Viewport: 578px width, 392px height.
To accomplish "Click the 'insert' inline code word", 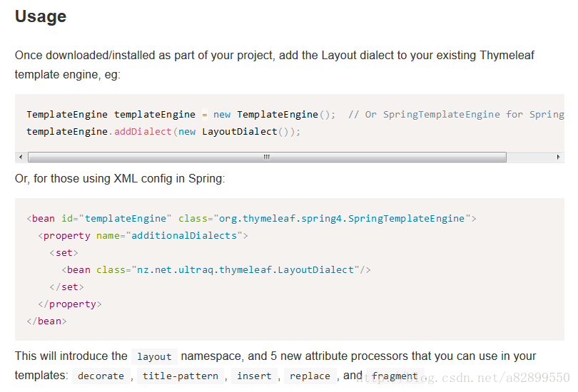I will pyautogui.click(x=254, y=376).
